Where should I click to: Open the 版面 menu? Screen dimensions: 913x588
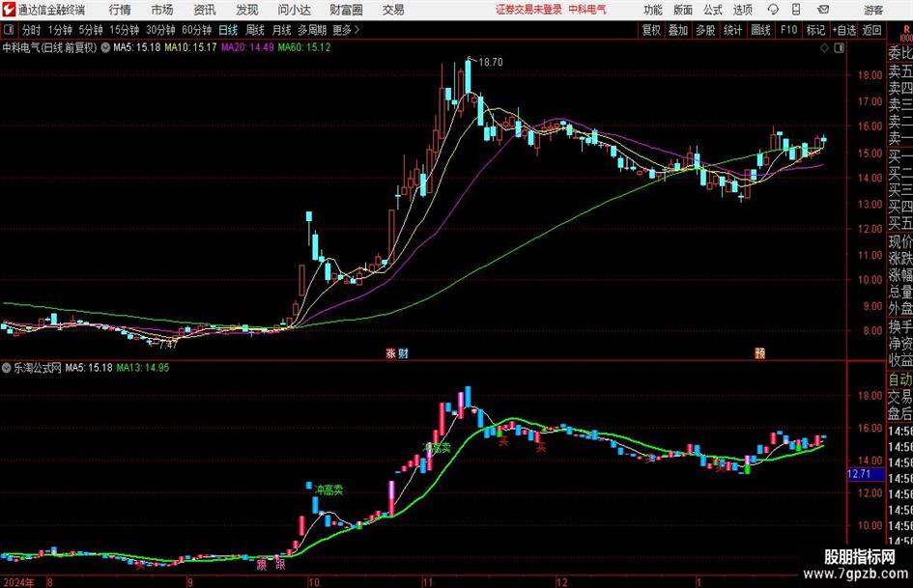pyautogui.click(x=682, y=10)
